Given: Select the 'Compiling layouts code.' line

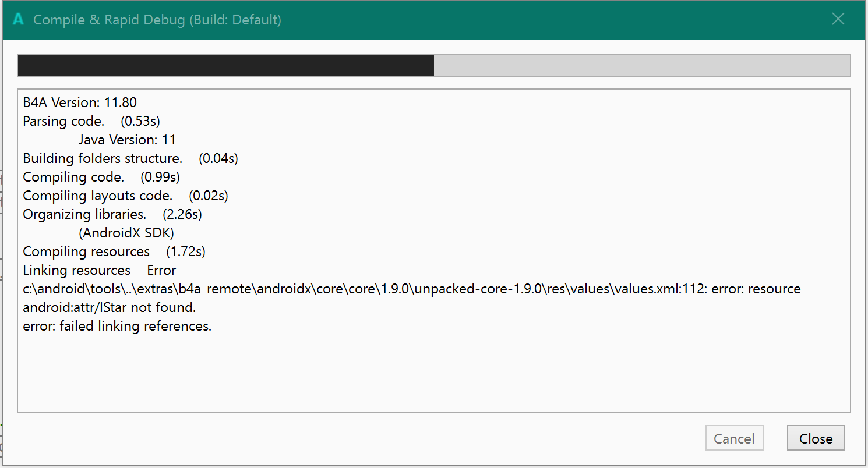Looking at the screenshot, I should click(x=126, y=196).
